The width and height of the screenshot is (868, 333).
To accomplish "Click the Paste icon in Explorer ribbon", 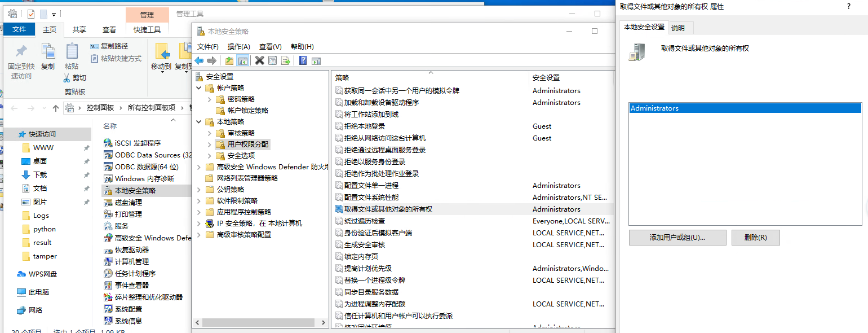I will pos(72,56).
